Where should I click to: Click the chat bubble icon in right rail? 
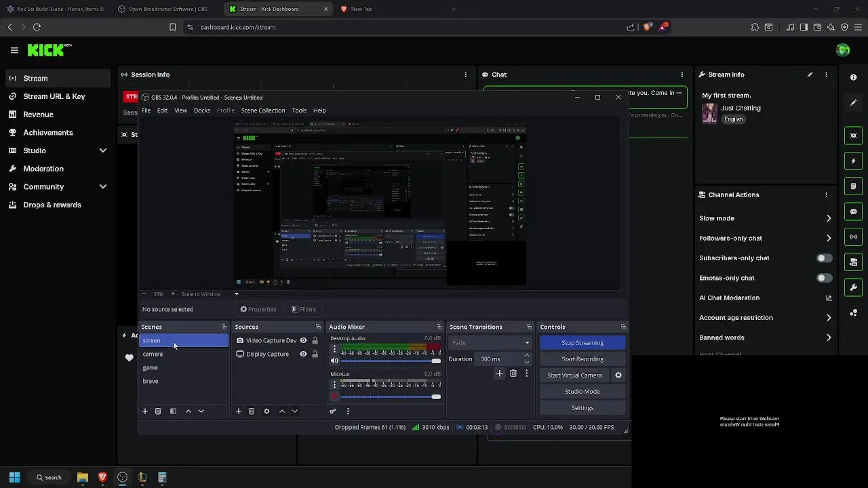pos(854,211)
